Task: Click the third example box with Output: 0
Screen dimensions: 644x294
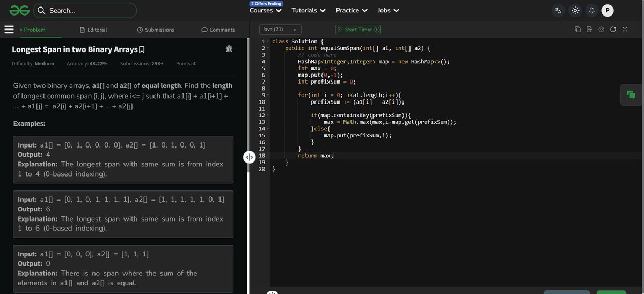Action: point(123,268)
